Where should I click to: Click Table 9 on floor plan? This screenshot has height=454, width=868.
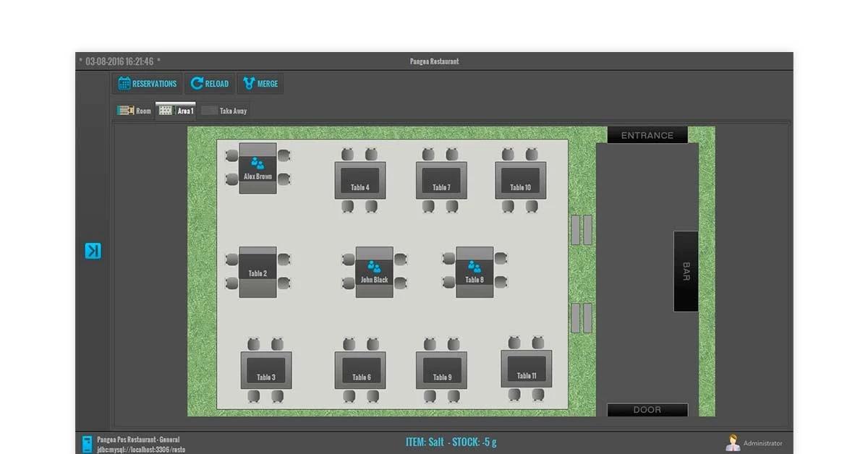click(x=442, y=370)
